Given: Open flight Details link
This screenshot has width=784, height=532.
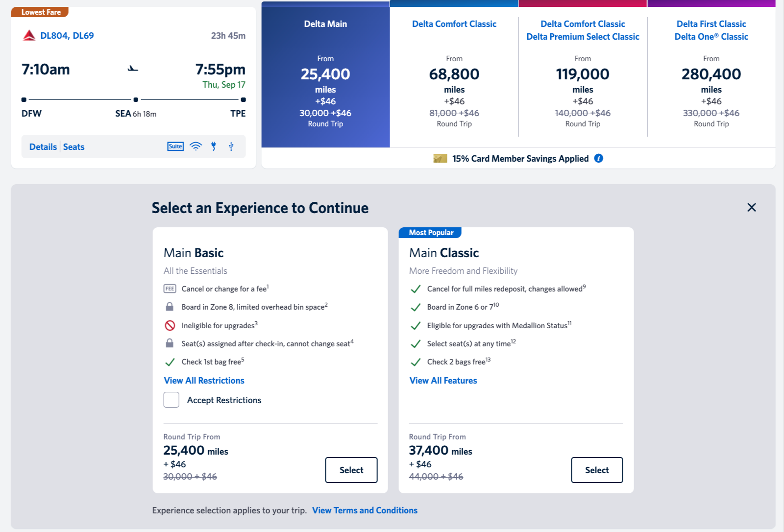Looking at the screenshot, I should (43, 146).
